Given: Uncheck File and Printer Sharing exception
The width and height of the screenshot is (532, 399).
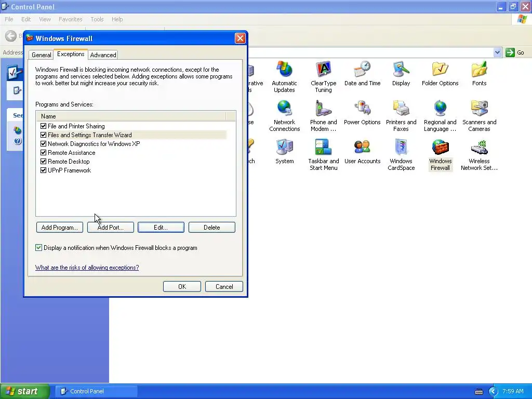Looking at the screenshot, I should [x=43, y=126].
